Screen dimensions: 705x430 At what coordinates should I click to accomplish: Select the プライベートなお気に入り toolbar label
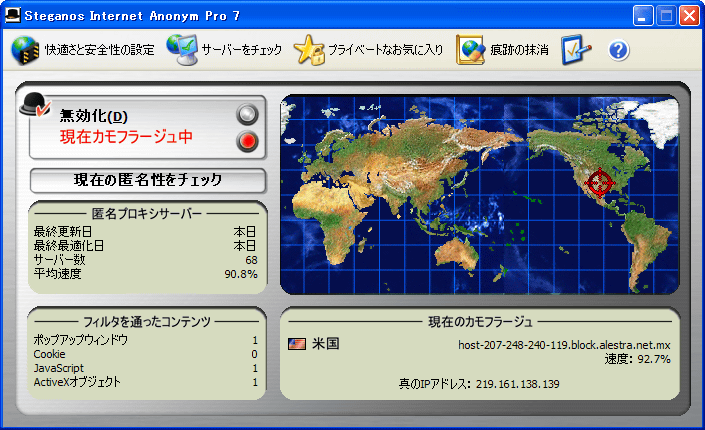[x=385, y=50]
